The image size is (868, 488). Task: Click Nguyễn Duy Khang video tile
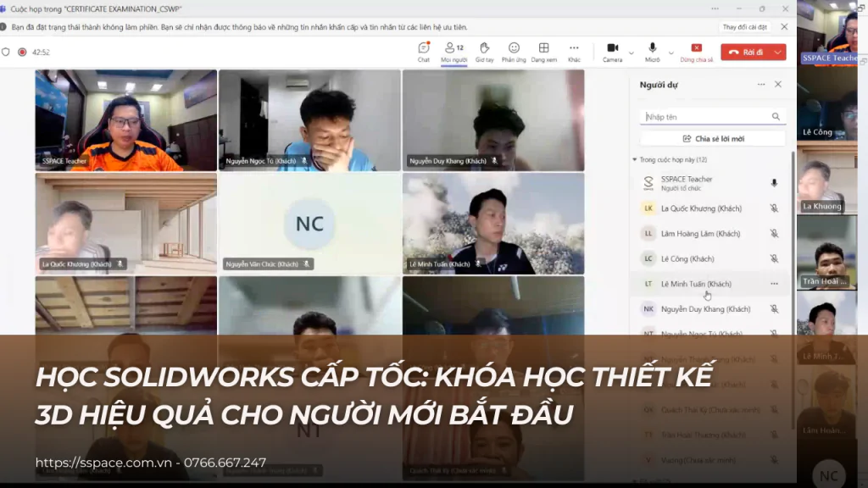click(x=493, y=120)
